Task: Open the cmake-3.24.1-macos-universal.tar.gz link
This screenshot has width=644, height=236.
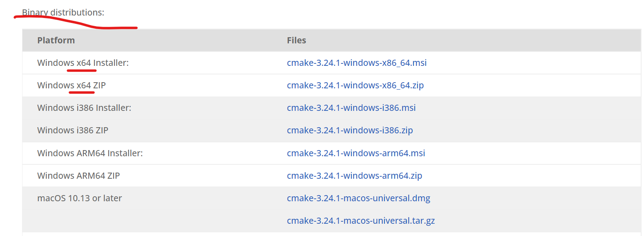Action: coord(360,221)
